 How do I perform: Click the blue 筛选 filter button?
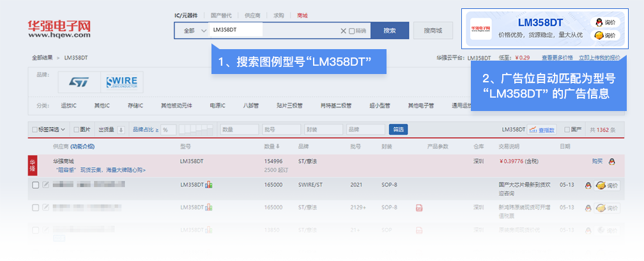[399, 130]
